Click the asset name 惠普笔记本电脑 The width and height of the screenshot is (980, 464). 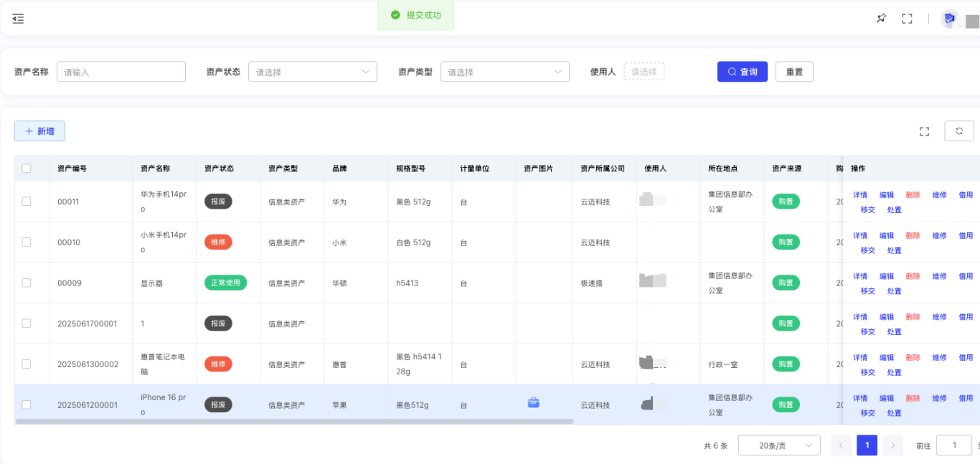(164, 364)
